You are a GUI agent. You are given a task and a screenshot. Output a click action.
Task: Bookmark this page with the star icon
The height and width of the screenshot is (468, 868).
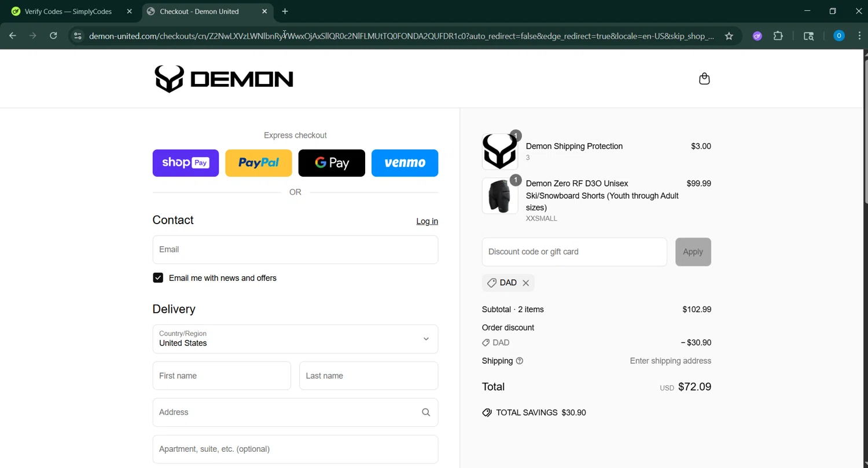coord(729,36)
